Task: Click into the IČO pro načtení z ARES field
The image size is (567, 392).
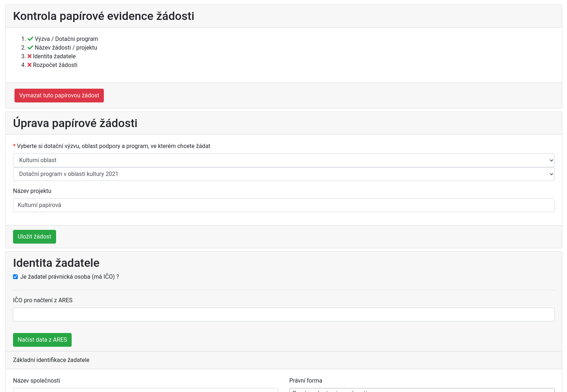Action: pyautogui.click(x=283, y=315)
